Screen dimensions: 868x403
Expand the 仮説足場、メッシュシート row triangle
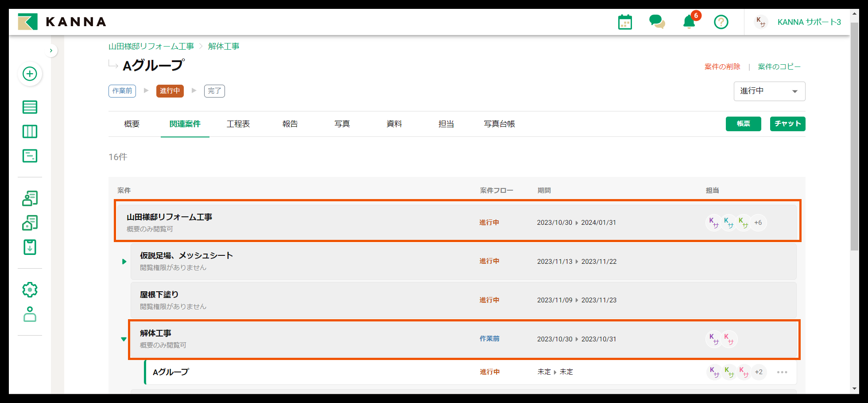[x=124, y=262]
